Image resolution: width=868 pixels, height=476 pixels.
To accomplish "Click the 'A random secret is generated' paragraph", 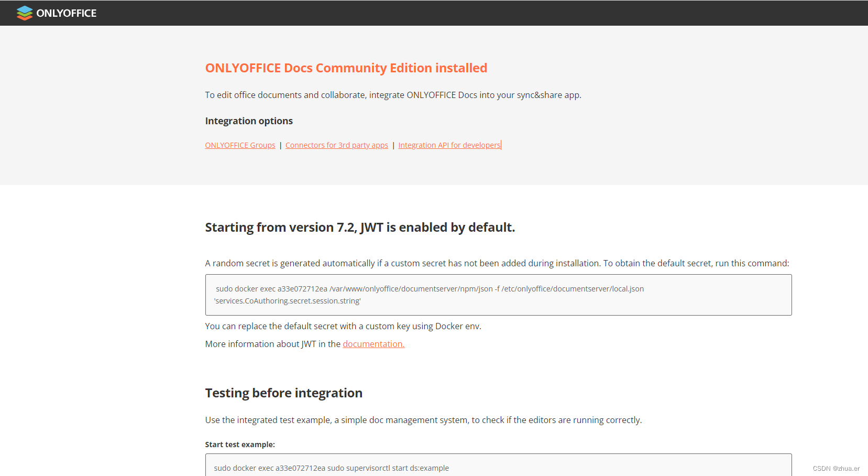I will [497, 263].
